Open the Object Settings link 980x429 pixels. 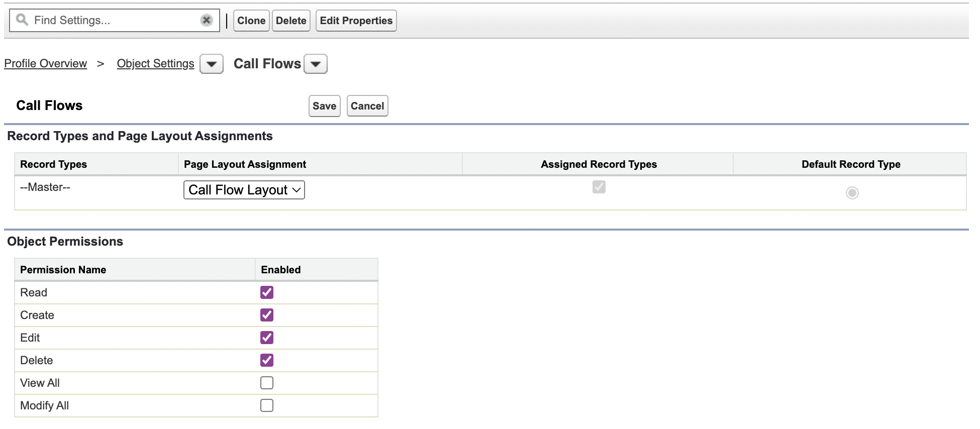point(155,64)
